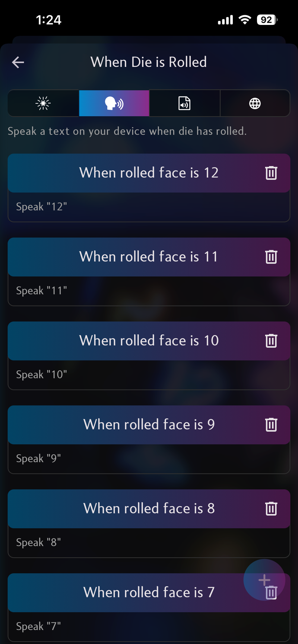This screenshot has width=298, height=644.
Task: Open the "When rolled face is 12" condition
Action: point(149,173)
